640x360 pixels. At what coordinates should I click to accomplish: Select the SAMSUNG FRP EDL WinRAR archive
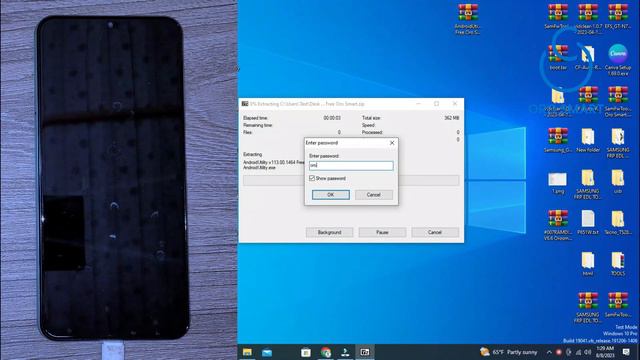[x=588, y=307]
